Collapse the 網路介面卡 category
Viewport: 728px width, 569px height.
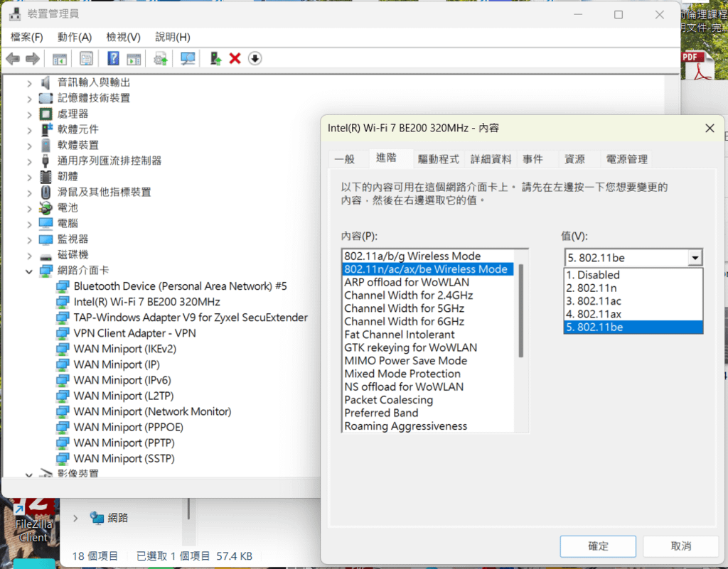click(29, 271)
